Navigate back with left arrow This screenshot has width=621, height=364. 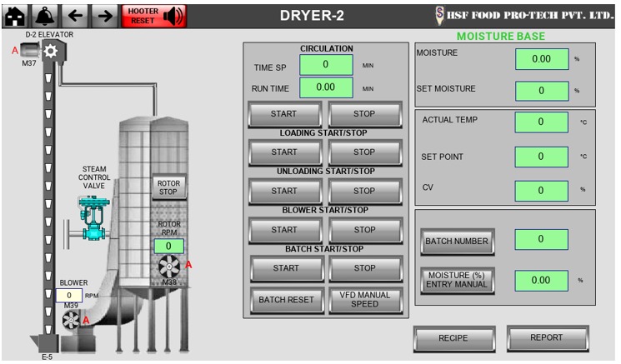pos(74,15)
